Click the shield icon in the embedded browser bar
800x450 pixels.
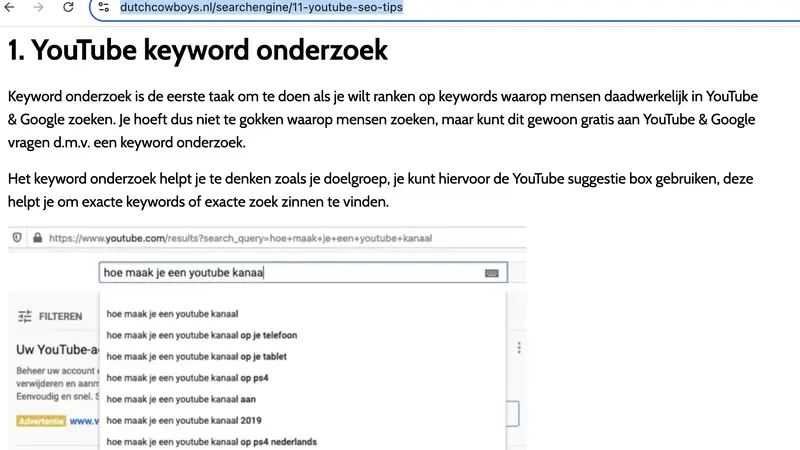tap(17, 238)
